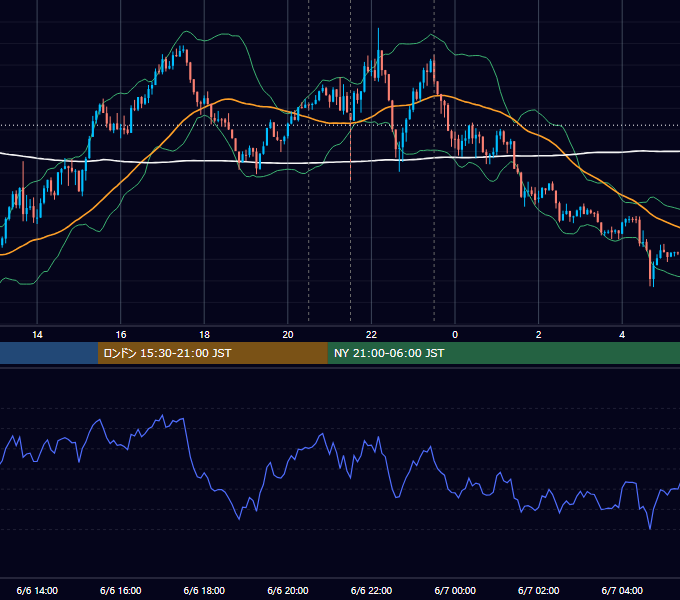Click the 2 hour axis label
This screenshot has height=600, width=680.
pyautogui.click(x=539, y=335)
